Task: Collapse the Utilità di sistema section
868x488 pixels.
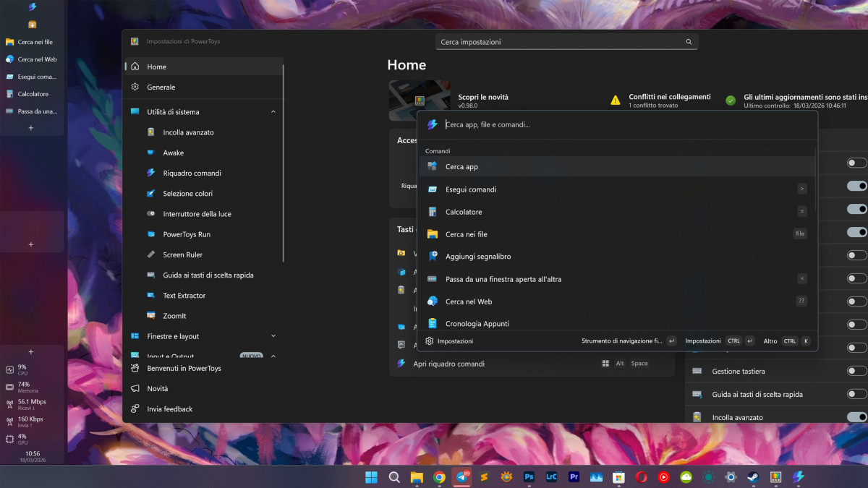Action: pos(273,112)
